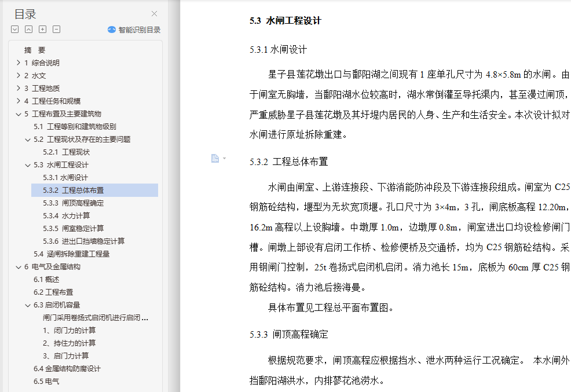Click document heading 5.3.2 工程总体布置
Screen dimensions: 571x392
coord(289,162)
